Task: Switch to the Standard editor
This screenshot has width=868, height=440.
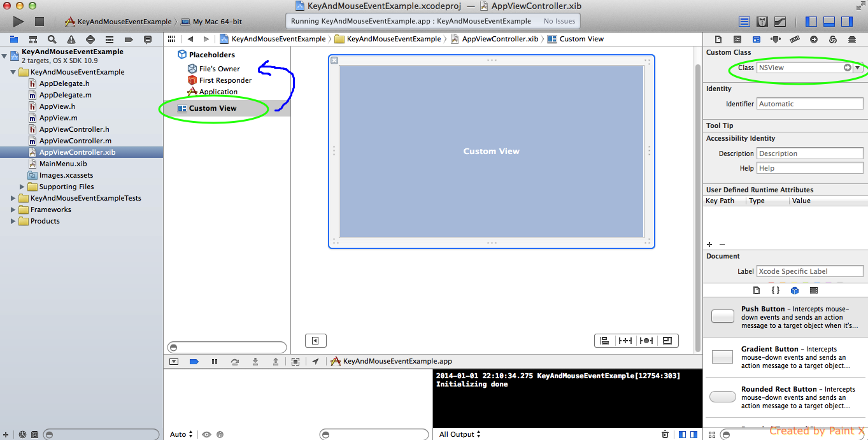Action: click(x=744, y=21)
